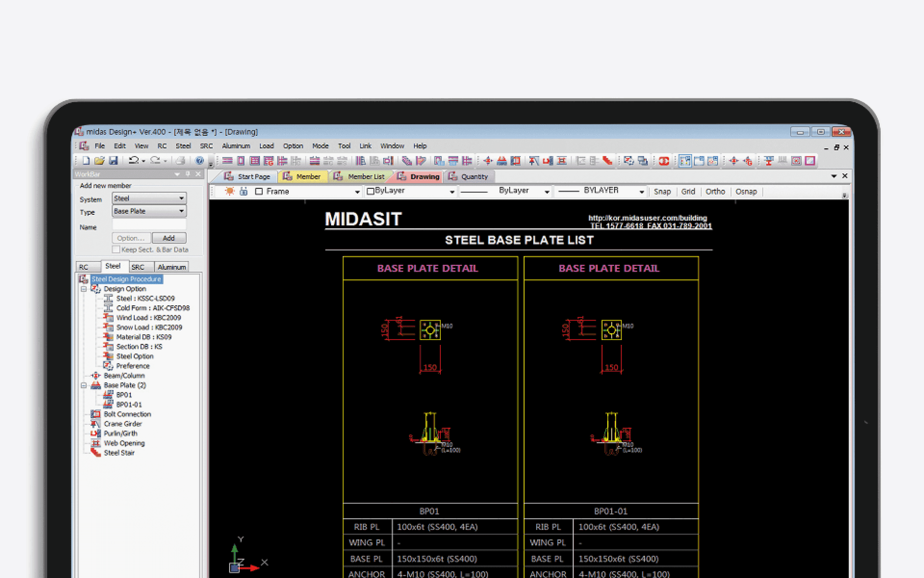Click the red chain-link Link icon in toolbar
Image resolution: width=924 pixels, height=578 pixels.
[x=664, y=161]
